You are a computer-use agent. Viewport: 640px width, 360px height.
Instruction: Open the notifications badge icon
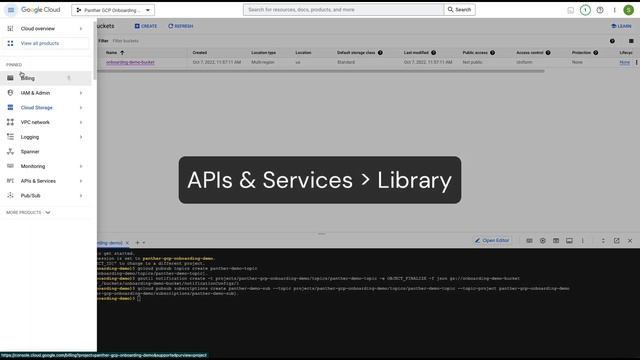pyautogui.click(x=585, y=10)
